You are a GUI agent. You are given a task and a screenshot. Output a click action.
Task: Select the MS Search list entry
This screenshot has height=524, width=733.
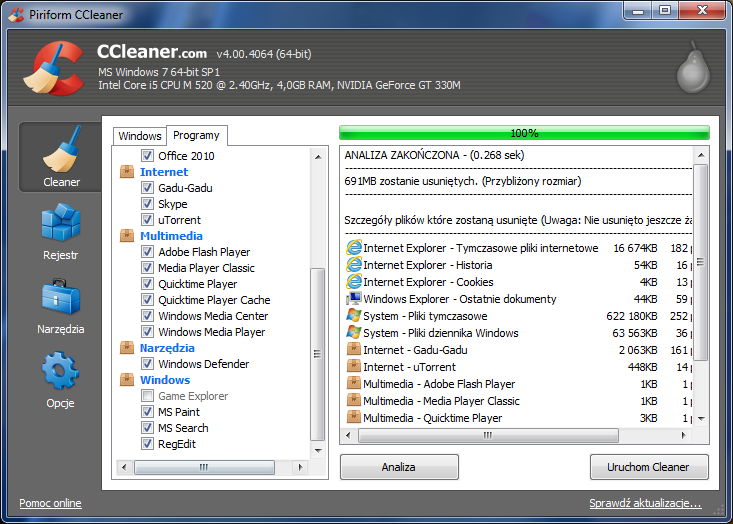coord(183,428)
